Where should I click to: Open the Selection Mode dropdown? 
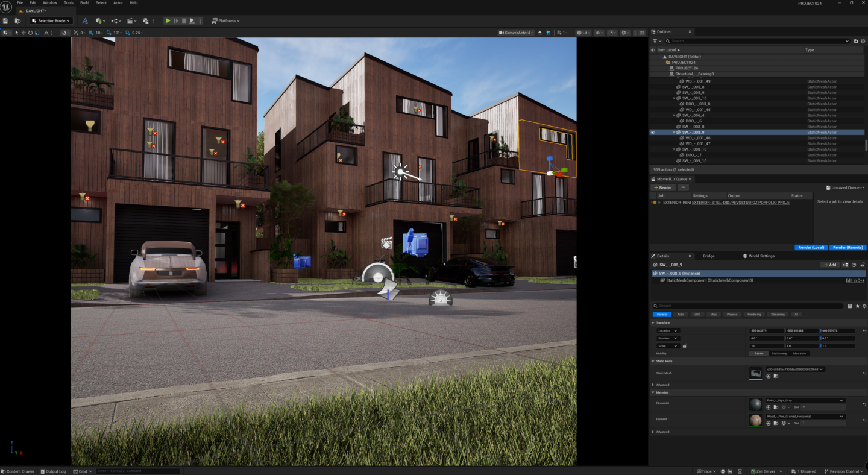[51, 20]
